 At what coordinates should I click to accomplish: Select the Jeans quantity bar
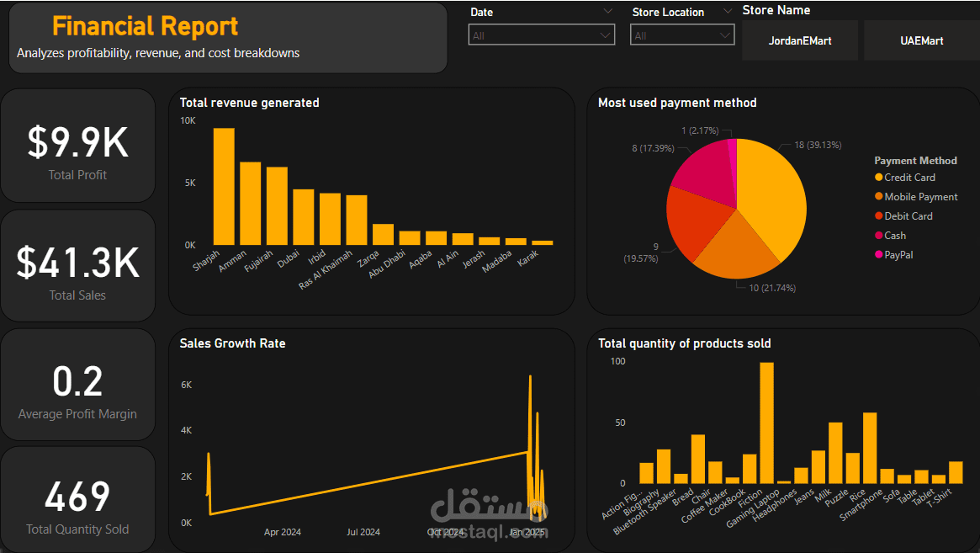click(818, 467)
